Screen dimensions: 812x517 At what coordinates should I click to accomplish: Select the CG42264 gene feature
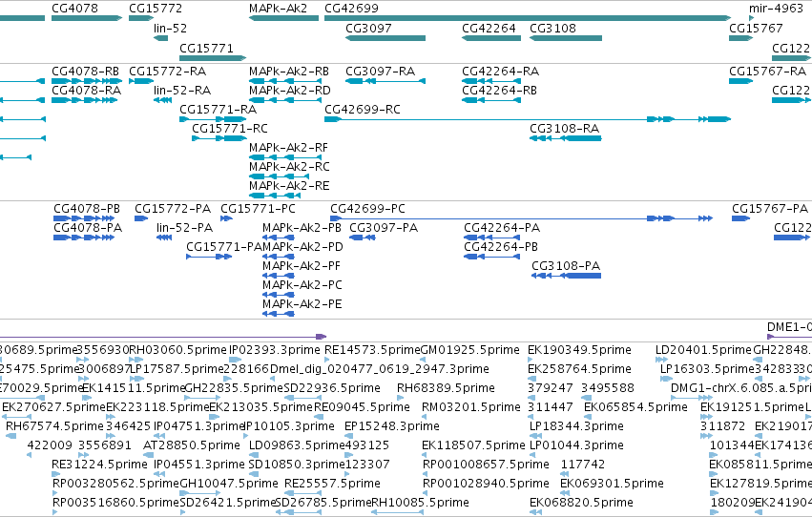[491, 38]
